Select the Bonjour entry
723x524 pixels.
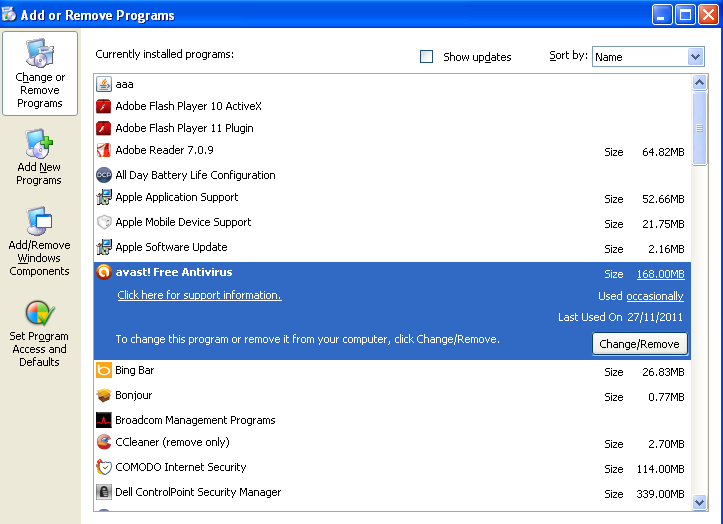(392, 396)
